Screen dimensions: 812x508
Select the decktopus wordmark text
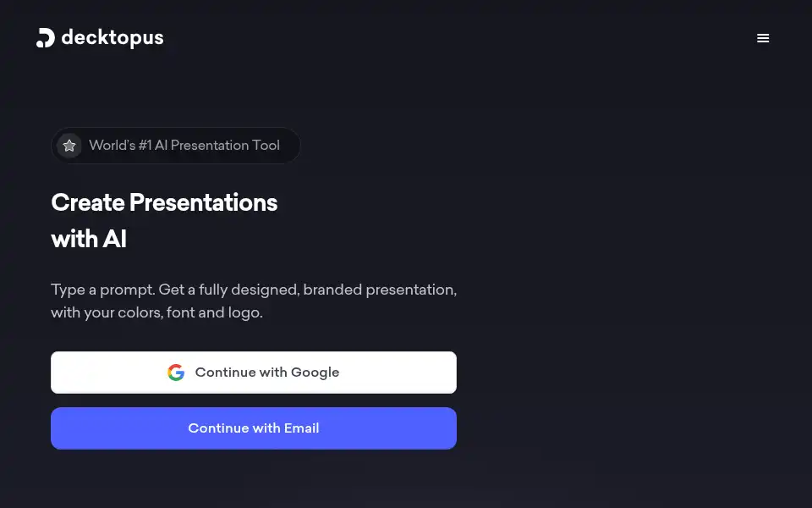[x=112, y=38]
